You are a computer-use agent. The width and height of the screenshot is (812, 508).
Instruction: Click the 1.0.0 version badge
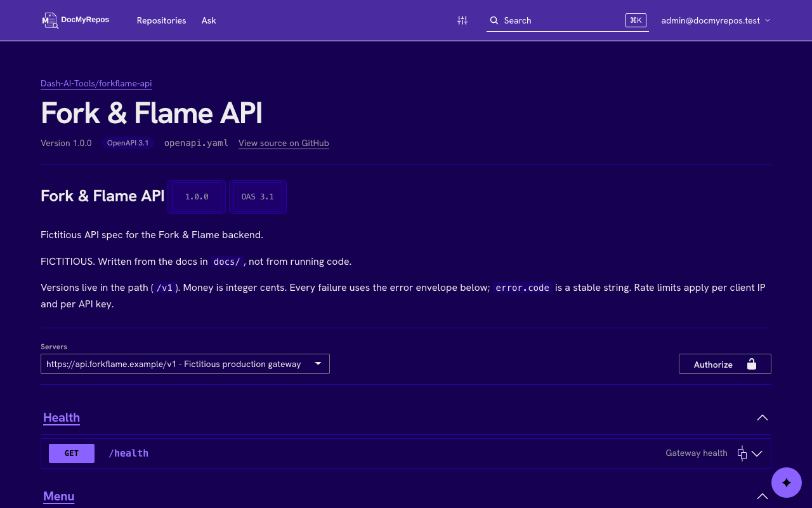197,197
